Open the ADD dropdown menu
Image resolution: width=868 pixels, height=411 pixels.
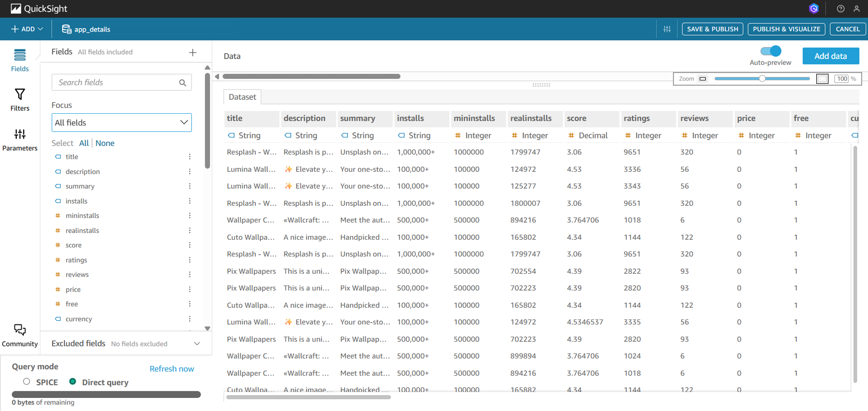pos(27,29)
